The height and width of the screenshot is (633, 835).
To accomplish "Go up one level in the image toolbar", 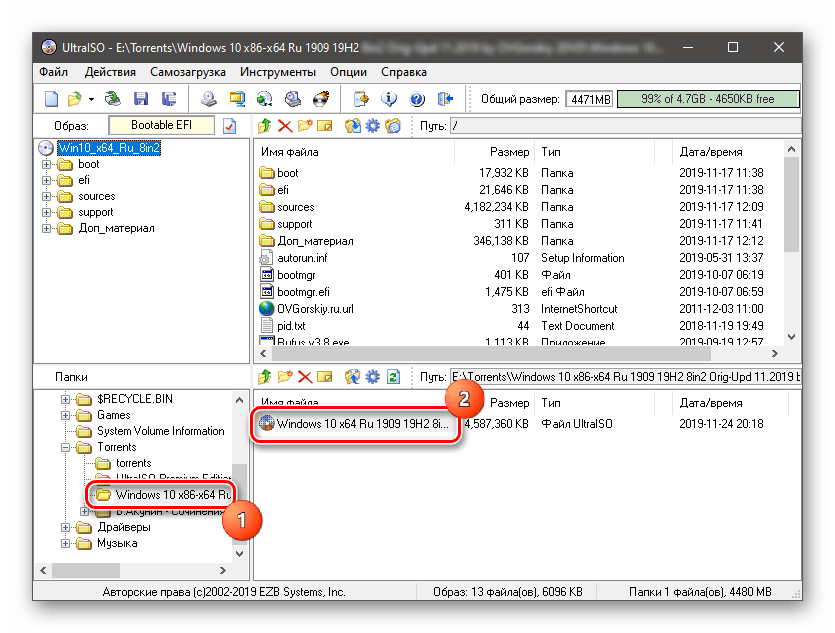I will pos(265,126).
